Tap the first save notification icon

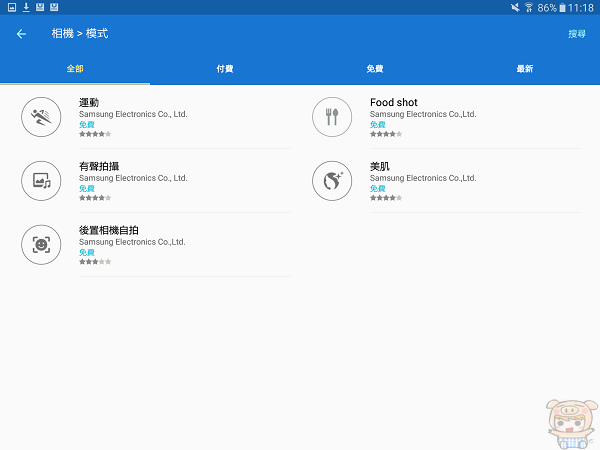[x=40, y=7]
